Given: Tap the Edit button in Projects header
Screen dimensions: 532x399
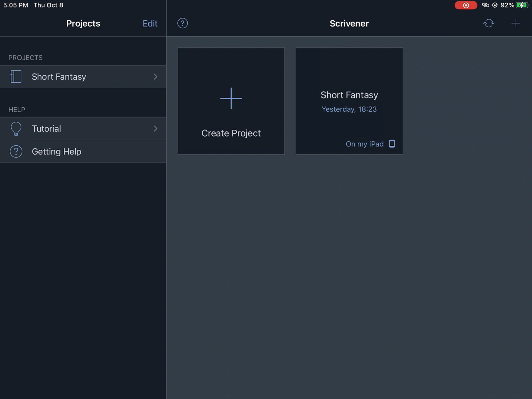Looking at the screenshot, I should click(150, 23).
